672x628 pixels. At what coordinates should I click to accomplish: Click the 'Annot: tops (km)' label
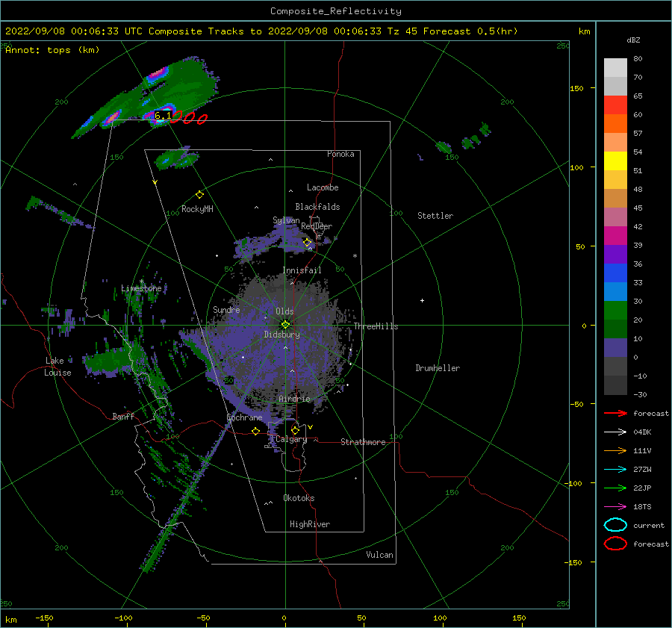[x=52, y=50]
